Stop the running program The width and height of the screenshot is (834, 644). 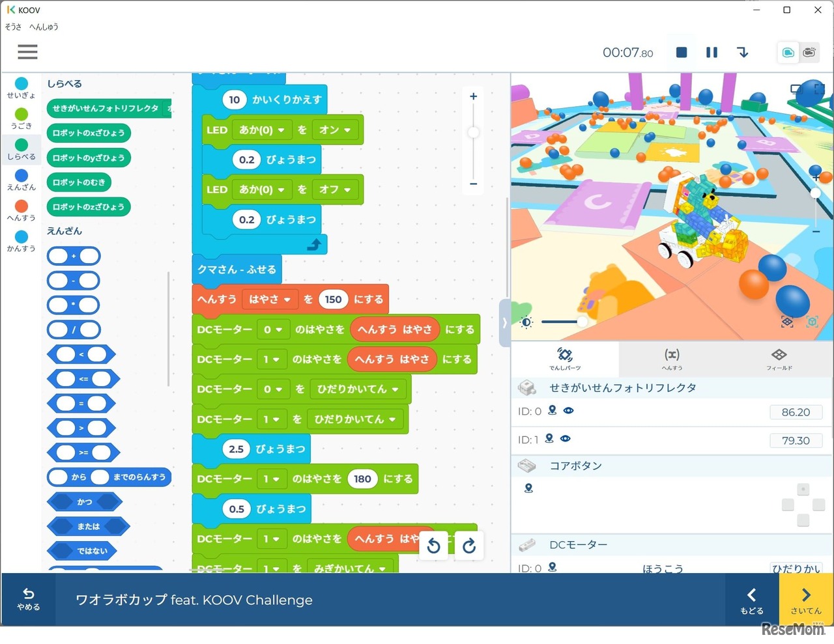[681, 53]
